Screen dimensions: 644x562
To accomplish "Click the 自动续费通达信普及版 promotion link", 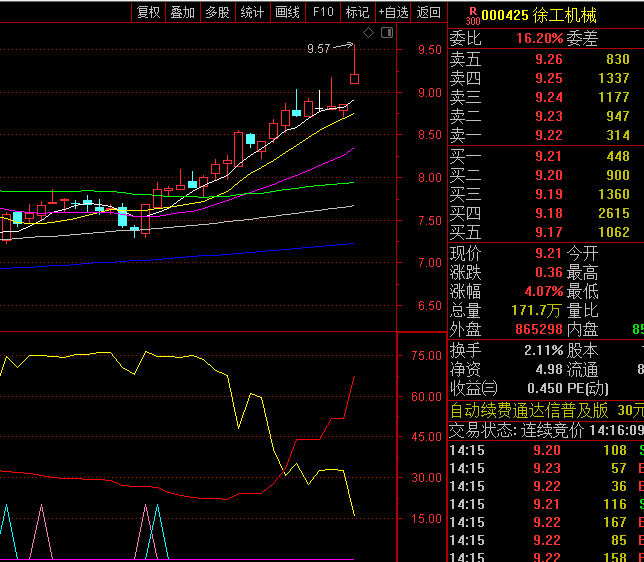I will tap(529, 410).
